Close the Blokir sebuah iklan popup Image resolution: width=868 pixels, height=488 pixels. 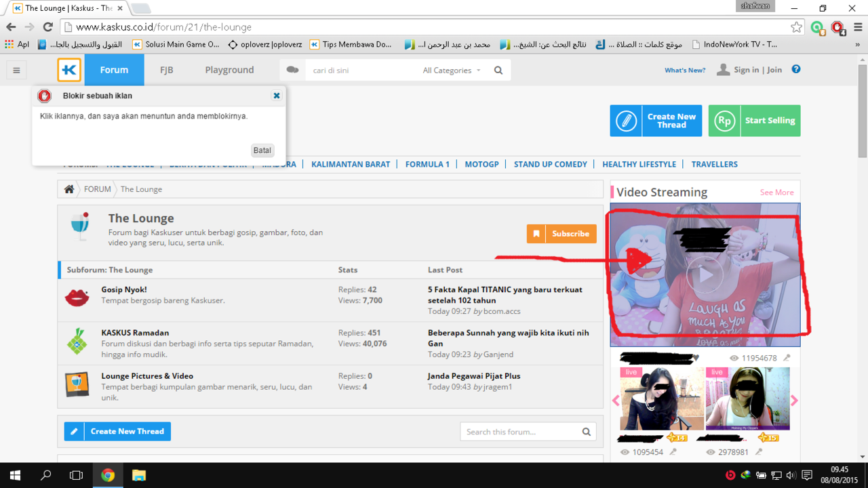pyautogui.click(x=277, y=96)
